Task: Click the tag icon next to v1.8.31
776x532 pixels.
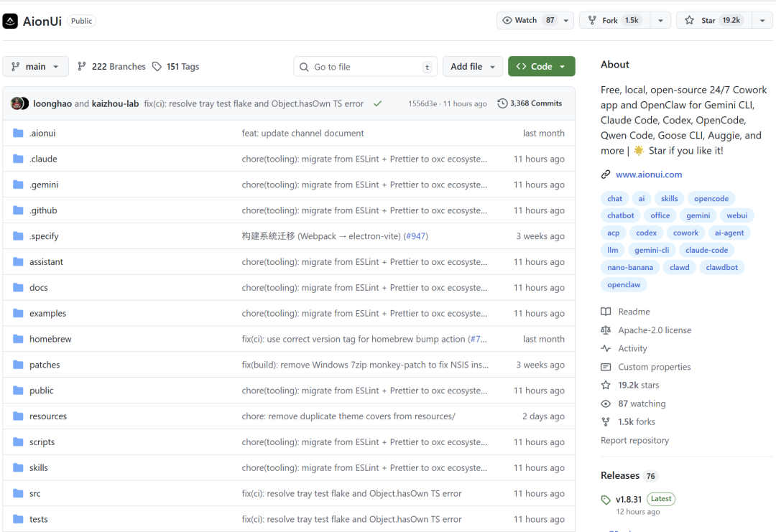Action: 606,500
